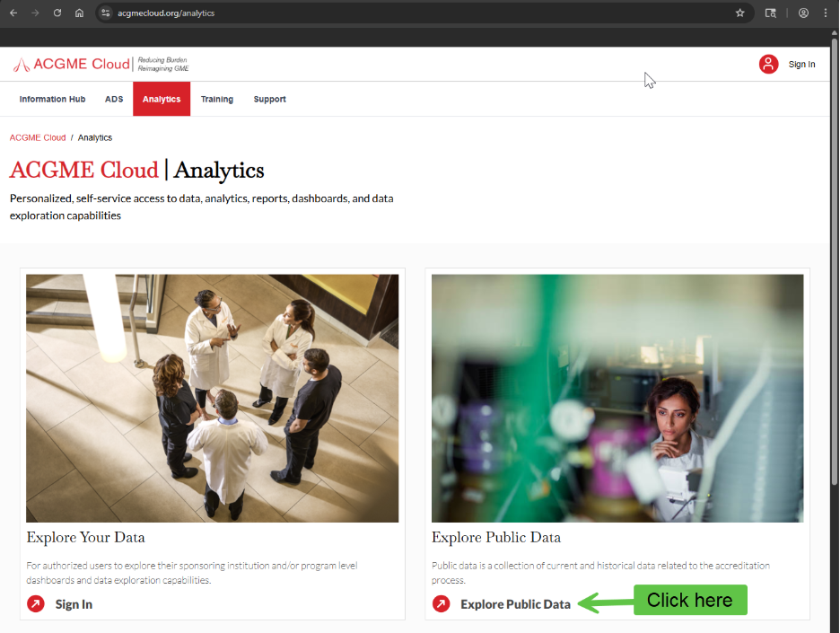Viewport: 840px width, 633px height.
Task: Open the Training menu item
Action: [217, 99]
